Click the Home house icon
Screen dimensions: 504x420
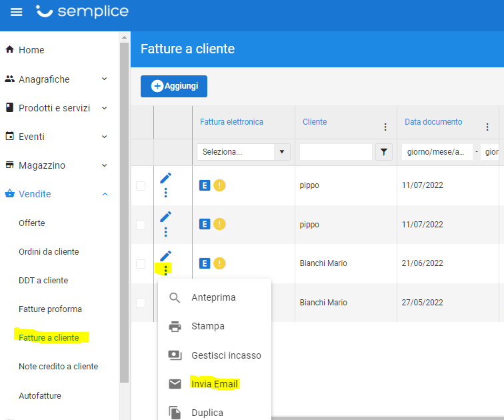(9, 49)
